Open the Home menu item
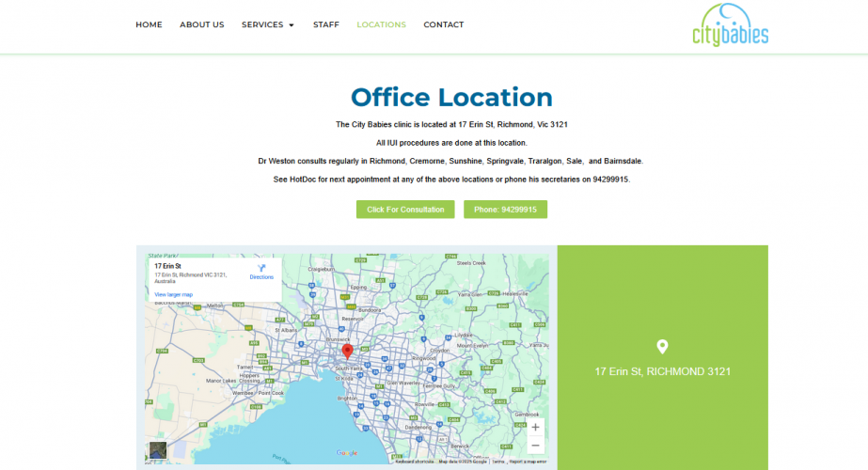This screenshot has width=868, height=470. [x=149, y=25]
